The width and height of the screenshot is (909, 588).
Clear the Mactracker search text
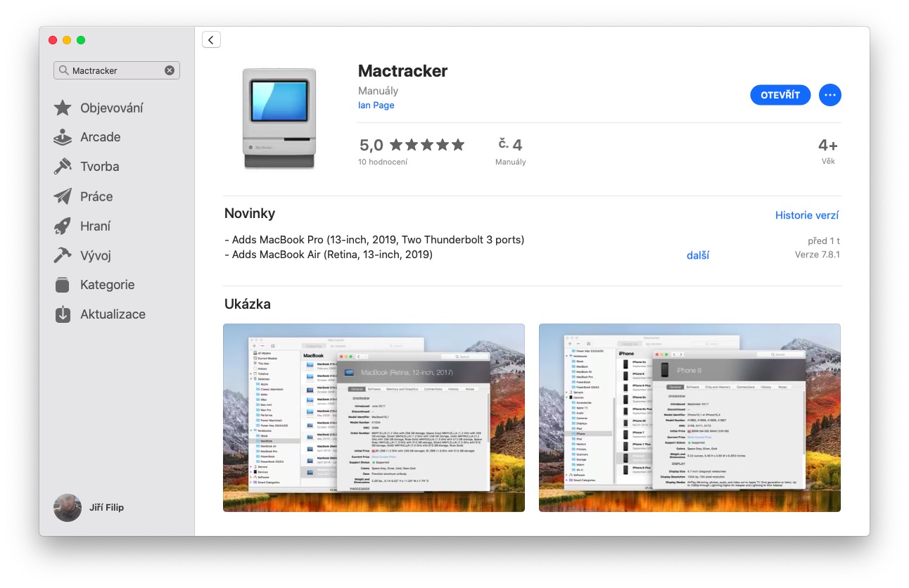pos(170,70)
